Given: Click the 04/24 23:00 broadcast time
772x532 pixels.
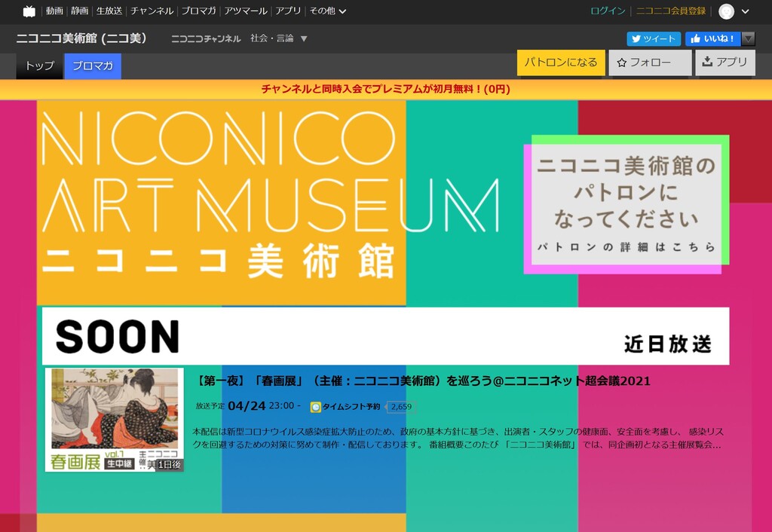Looking at the screenshot, I should click(264, 406).
